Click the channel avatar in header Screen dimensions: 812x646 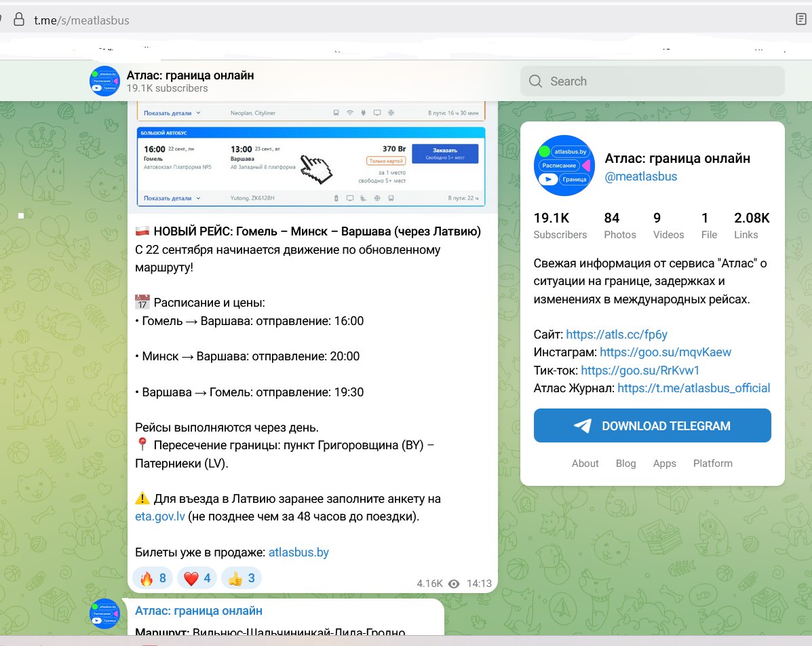[x=104, y=81]
